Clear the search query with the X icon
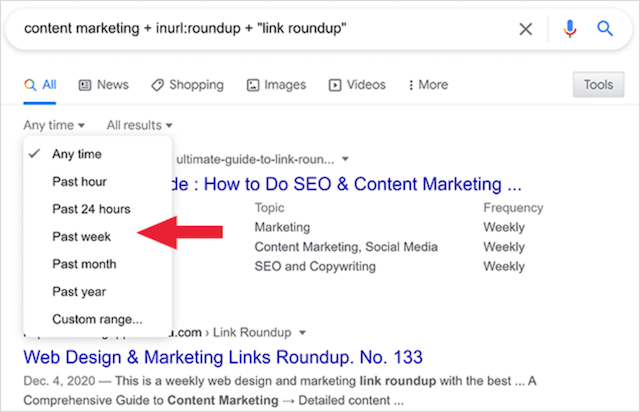 (x=526, y=29)
